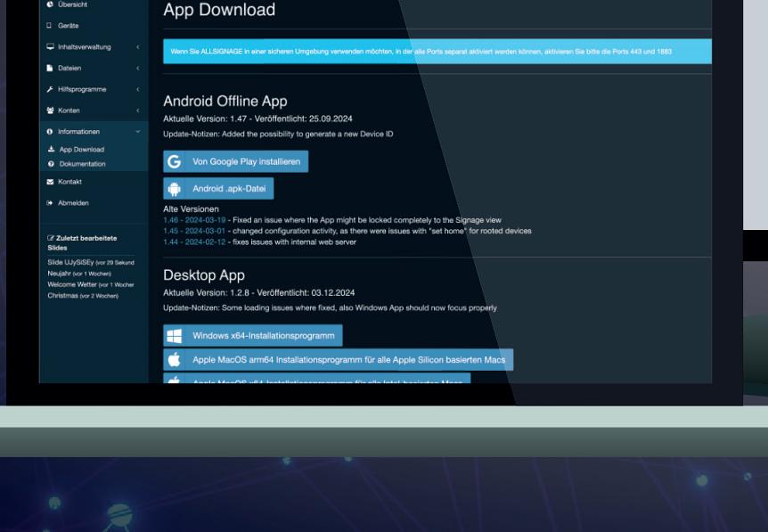Click Update-Notizen about new Device ID
Viewport: 768px width, 532px height.
tap(278, 134)
